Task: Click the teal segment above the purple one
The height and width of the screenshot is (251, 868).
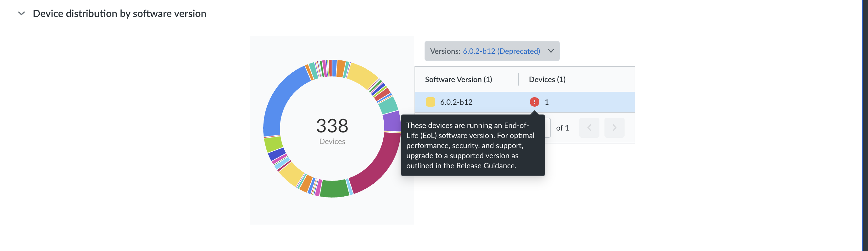Action: point(388,105)
